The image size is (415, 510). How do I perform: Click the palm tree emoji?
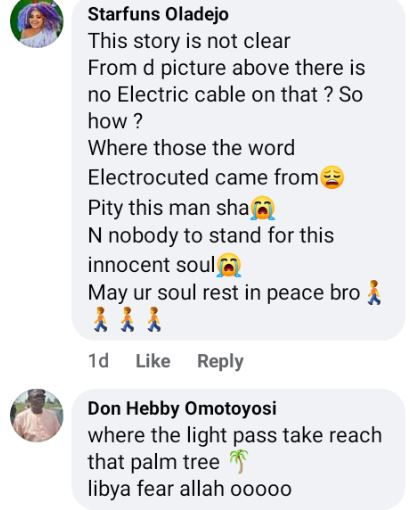coord(239,462)
